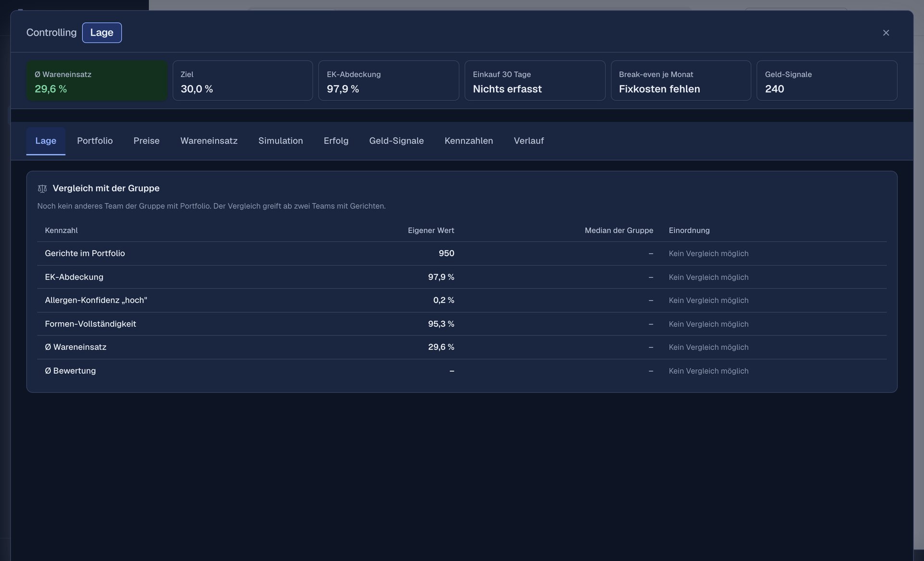Open the Ø Wareneinsatz 29,6 % card
This screenshot has height=561, width=924.
pyautogui.click(x=97, y=80)
